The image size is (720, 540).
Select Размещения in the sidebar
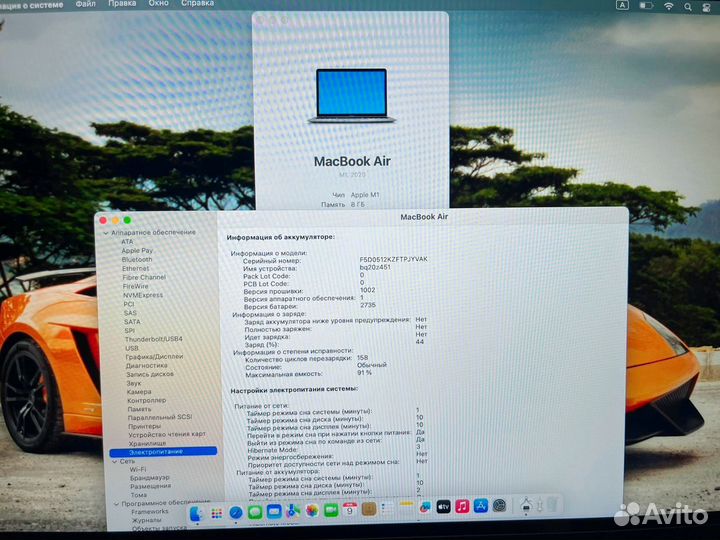click(150, 486)
